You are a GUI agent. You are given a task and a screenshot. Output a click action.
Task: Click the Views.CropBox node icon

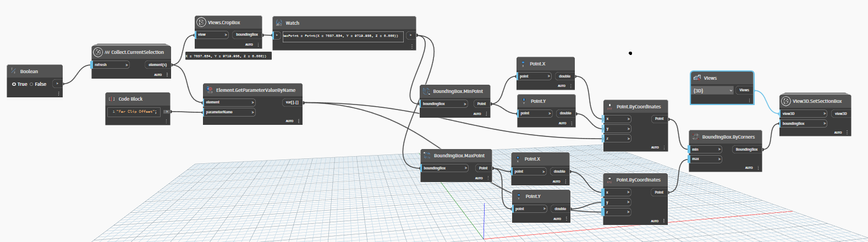click(x=201, y=22)
